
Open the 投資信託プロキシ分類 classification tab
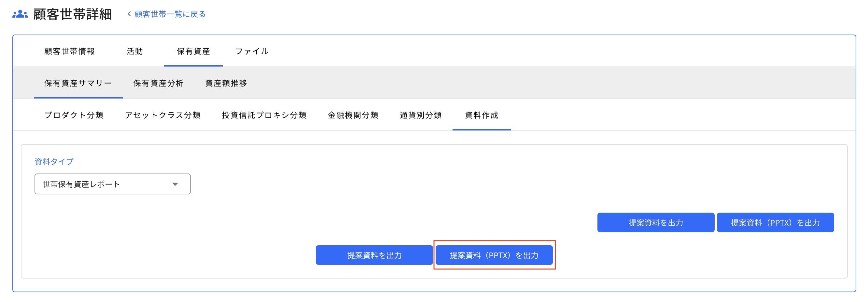(x=265, y=115)
